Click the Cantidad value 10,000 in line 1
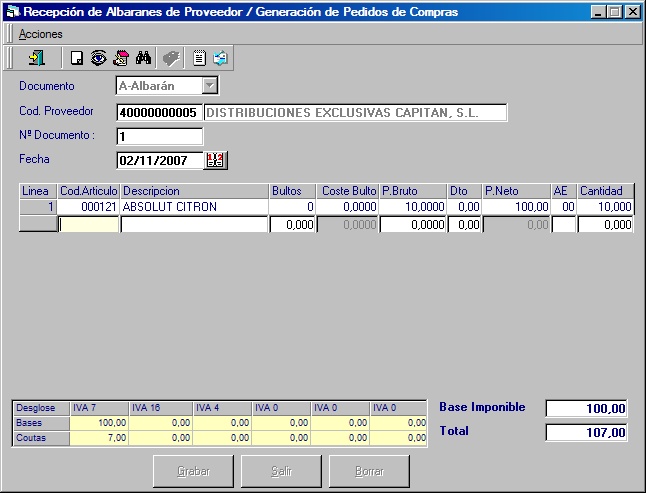 (605, 207)
